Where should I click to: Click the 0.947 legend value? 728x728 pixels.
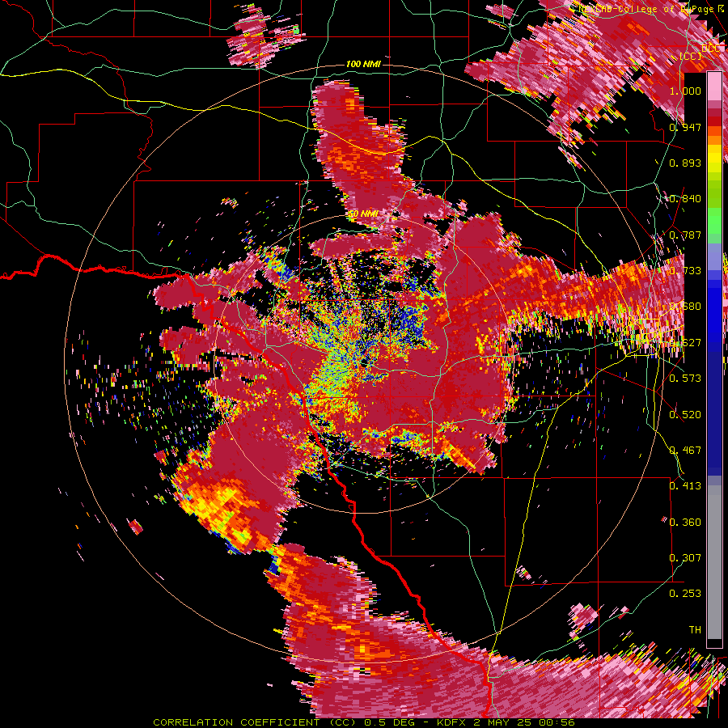pos(685,127)
